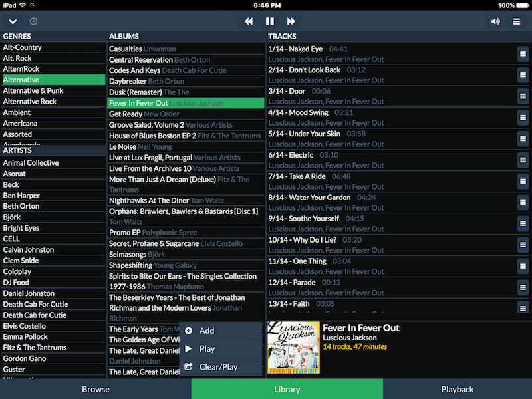Image resolution: width=532 pixels, height=399 pixels.
Task: Select album Casualties by Unwoman
Action: 186,49
